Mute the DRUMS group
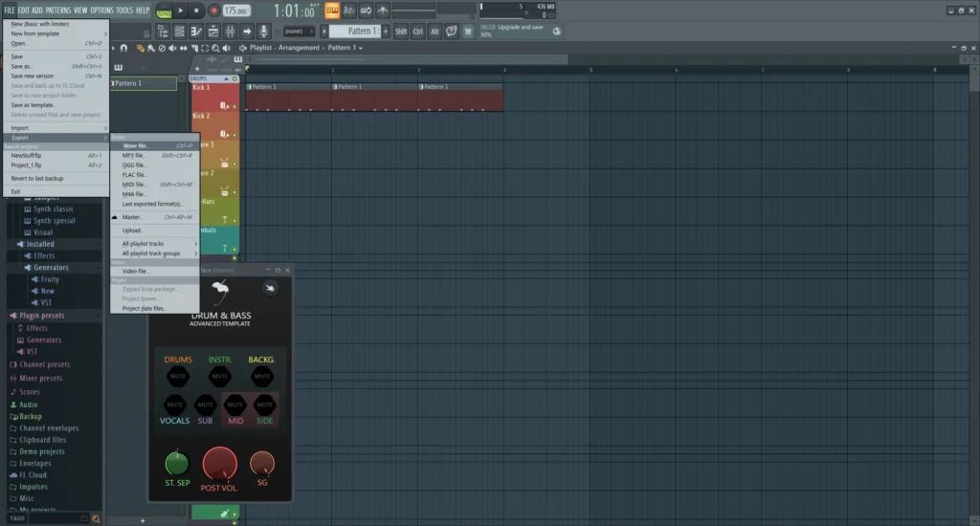 (178, 376)
